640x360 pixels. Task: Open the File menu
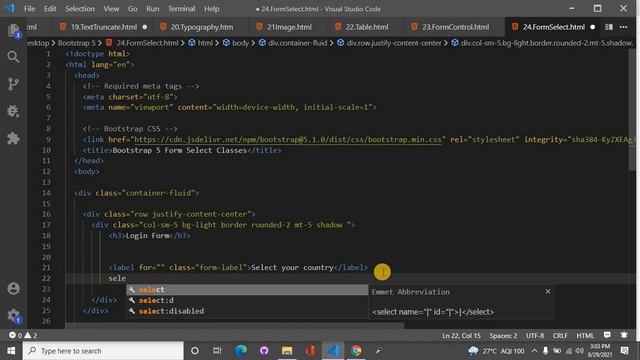(x=29, y=9)
